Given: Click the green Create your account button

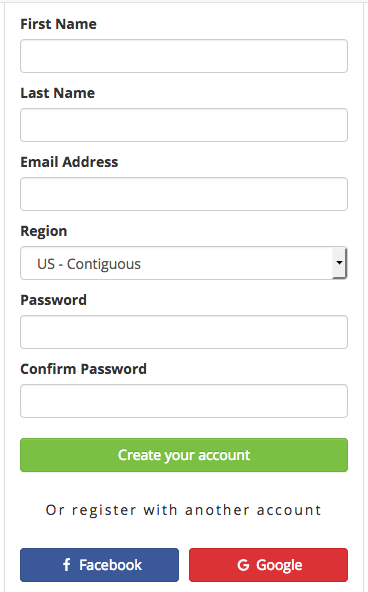Looking at the screenshot, I should coord(184,455).
